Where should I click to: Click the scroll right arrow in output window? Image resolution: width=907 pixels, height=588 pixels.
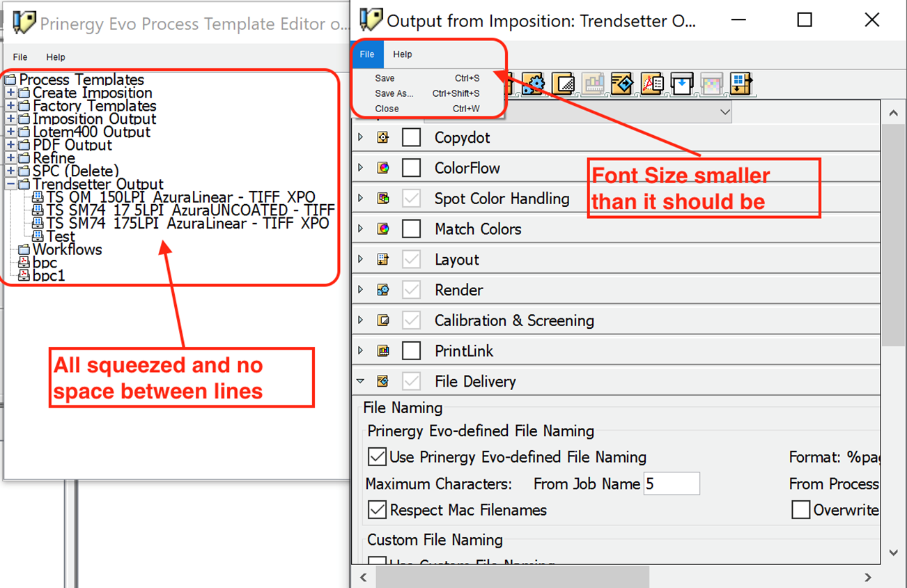pyautogui.click(x=868, y=578)
